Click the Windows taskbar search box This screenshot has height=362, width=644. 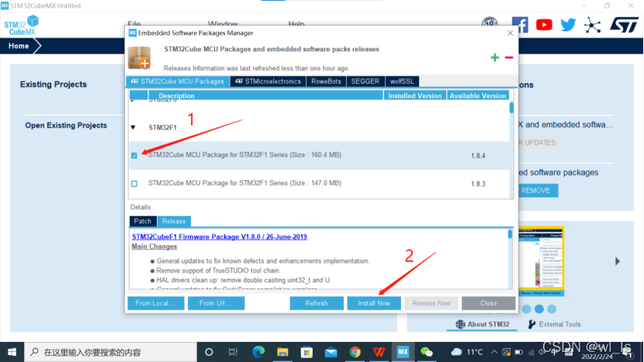click(111, 352)
